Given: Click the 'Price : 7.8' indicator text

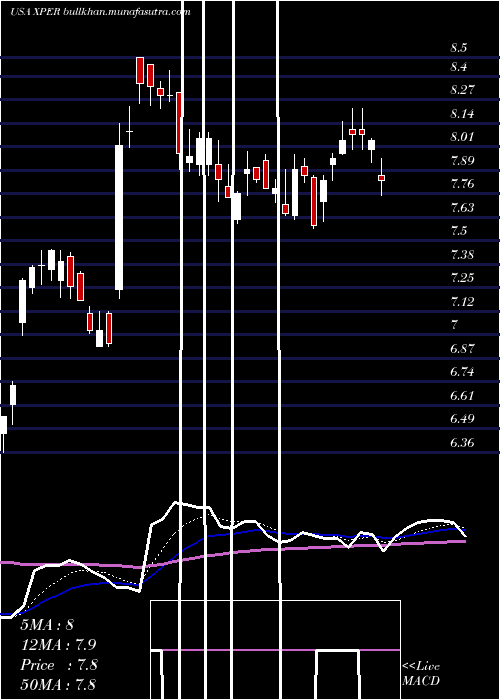Looking at the screenshot, I should pos(58,665).
